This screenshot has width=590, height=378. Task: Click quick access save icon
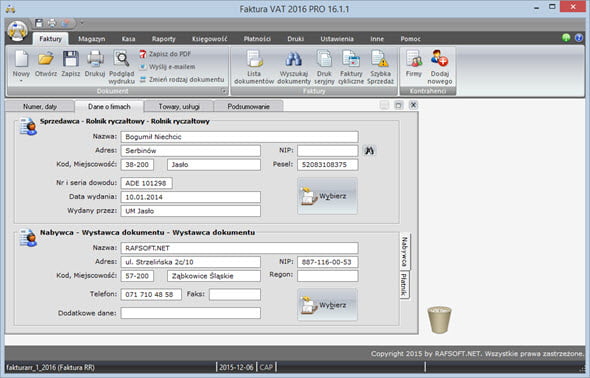pyautogui.click(x=39, y=23)
